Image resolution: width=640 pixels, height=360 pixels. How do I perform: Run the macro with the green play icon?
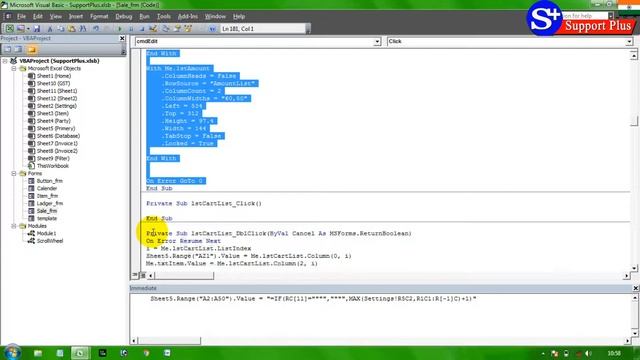120,29
